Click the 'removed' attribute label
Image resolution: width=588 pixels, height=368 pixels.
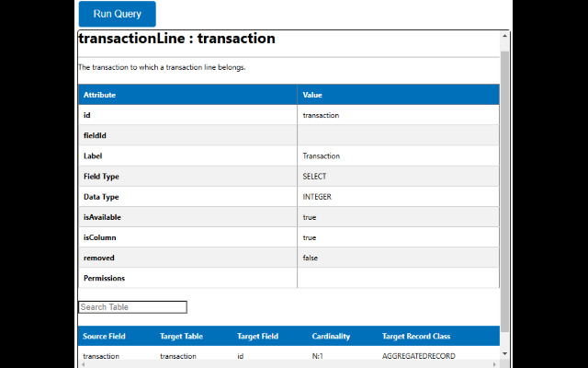(99, 258)
